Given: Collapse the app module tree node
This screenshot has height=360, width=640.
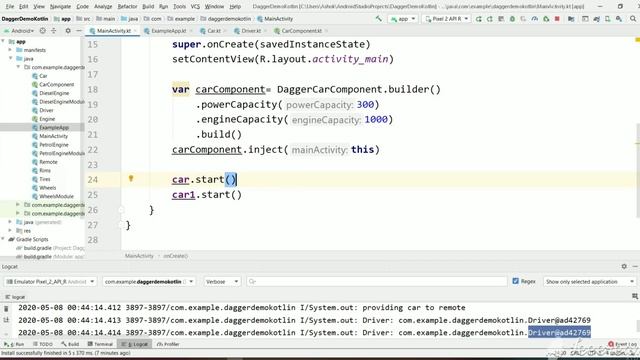Looking at the screenshot, I should 3,41.
